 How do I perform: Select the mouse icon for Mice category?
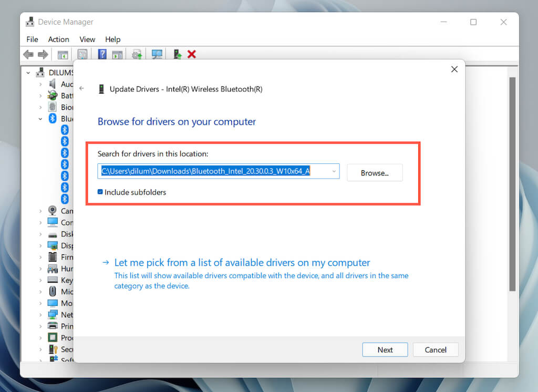[x=53, y=292]
